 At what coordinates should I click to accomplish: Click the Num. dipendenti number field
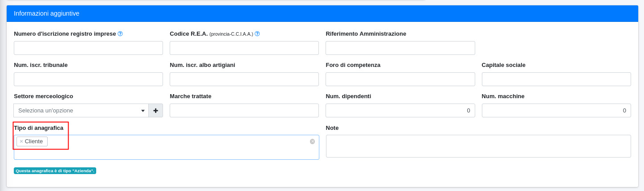(400, 111)
